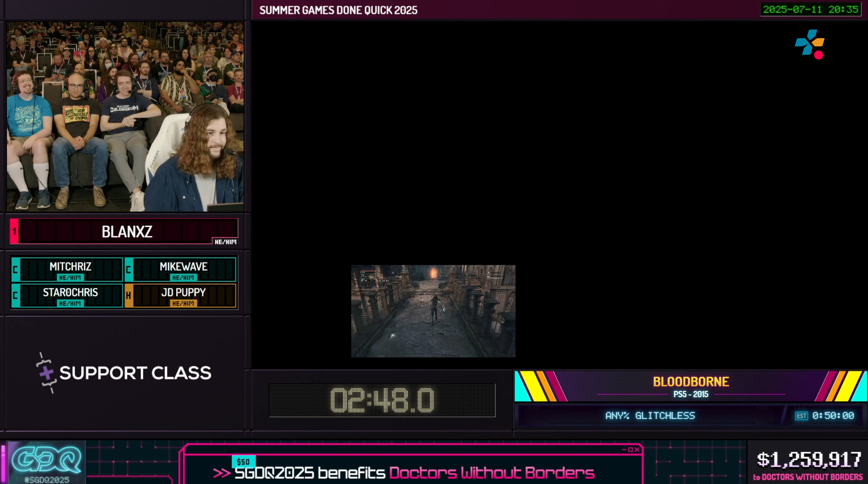This screenshot has height=484, width=868.
Task: Select the JD PUPPY host name
Action: (184, 292)
